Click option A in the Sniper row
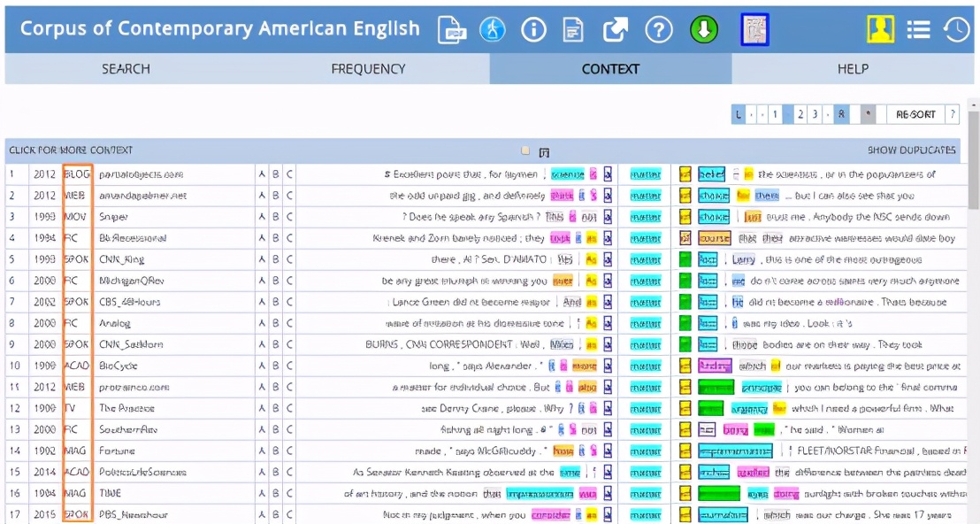 [262, 217]
